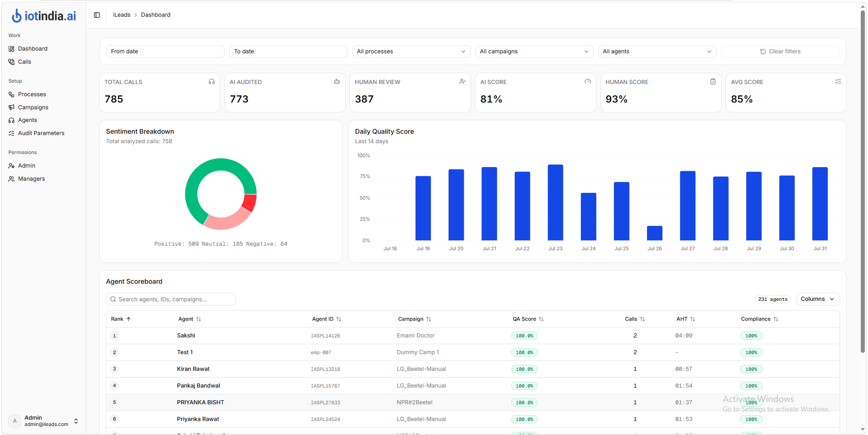
Task: Click the Avg Score checklist icon
Action: pos(838,82)
